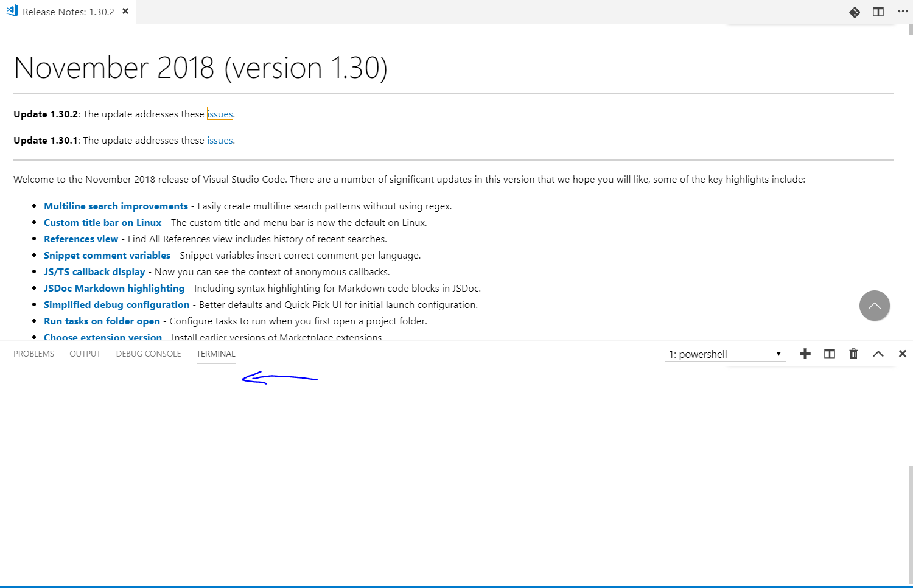Open the 'Snippet comment variables' link

click(107, 255)
